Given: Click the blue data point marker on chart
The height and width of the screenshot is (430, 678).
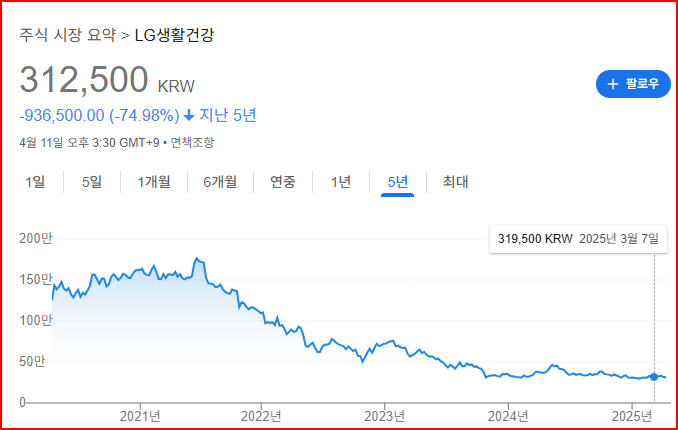Looking at the screenshot, I should pyautogui.click(x=654, y=377).
